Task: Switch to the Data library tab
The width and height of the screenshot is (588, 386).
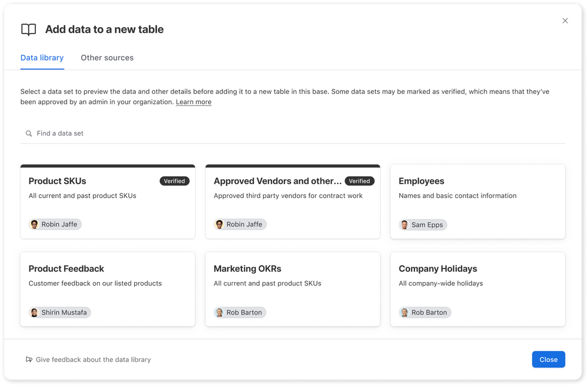Action: [42, 58]
